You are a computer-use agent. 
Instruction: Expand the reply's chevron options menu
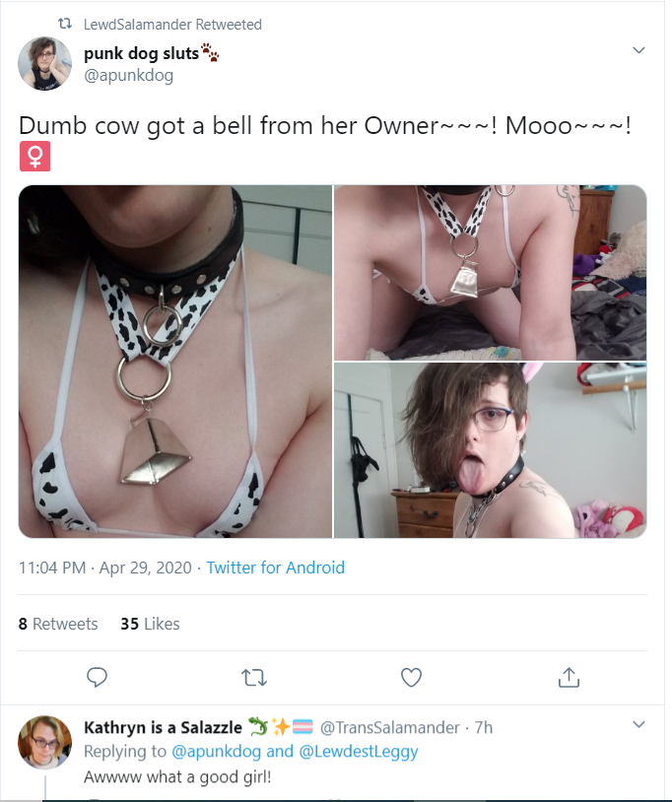638,724
